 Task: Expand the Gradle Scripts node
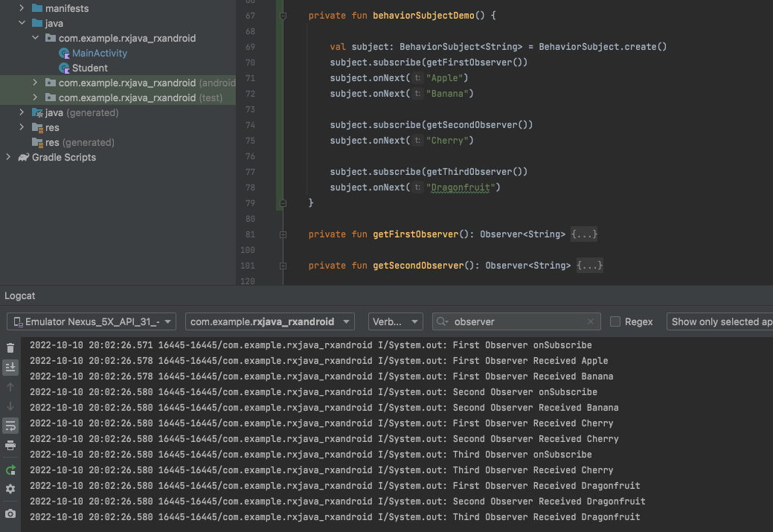[x=7, y=157]
